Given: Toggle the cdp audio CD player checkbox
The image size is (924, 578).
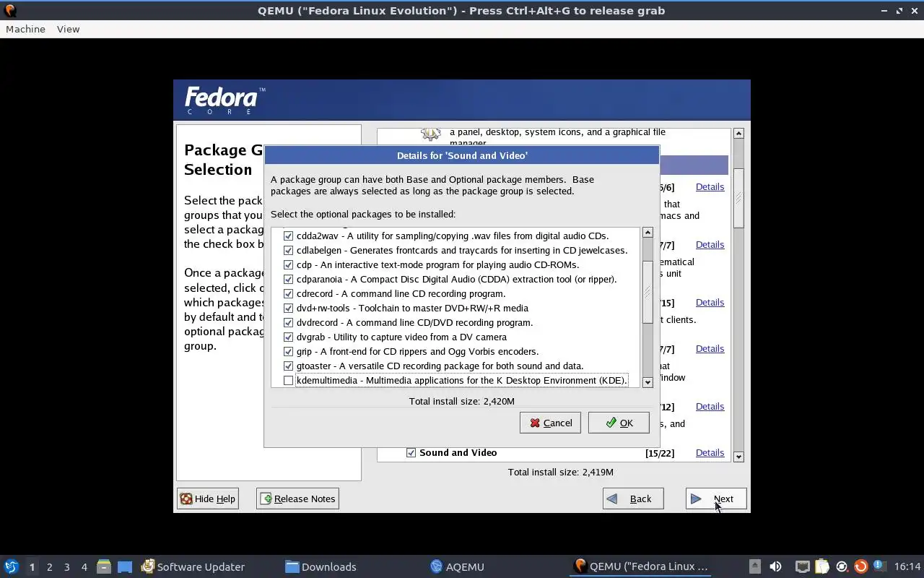Looking at the screenshot, I should (x=289, y=264).
